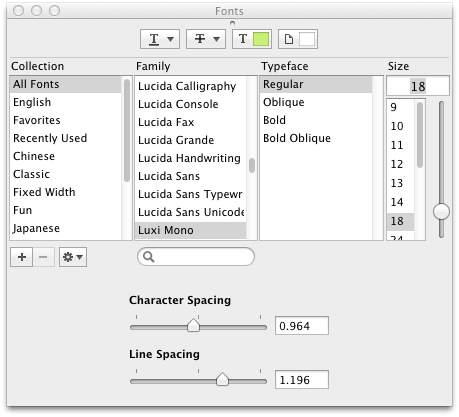Screen dimensions: 459x417
Task: Click the minus button to remove the collection
Action: 43,257
